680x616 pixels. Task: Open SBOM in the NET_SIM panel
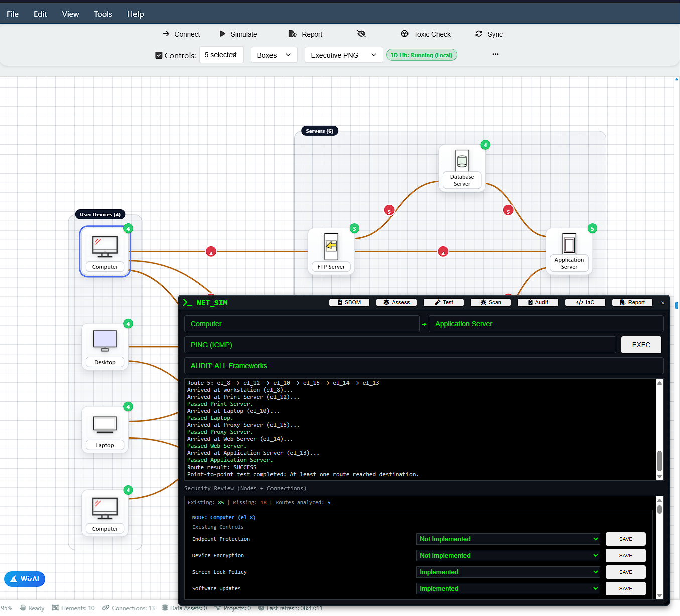[349, 302]
